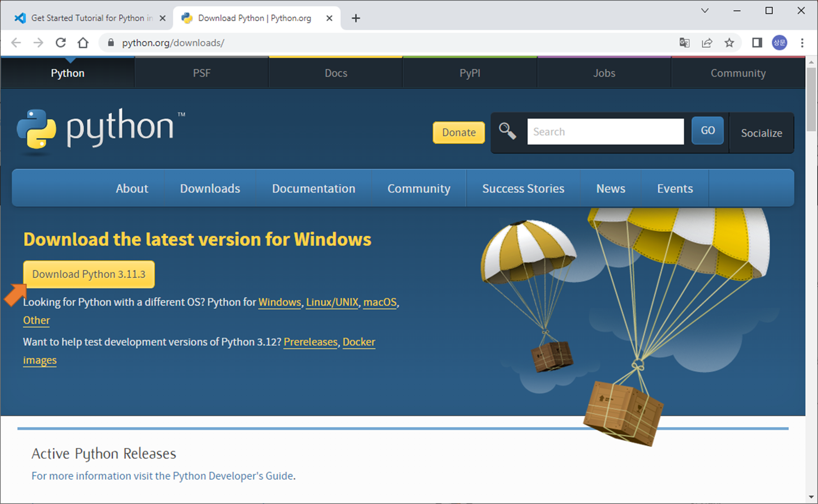Open Chrome's three-dot menu
The height and width of the screenshot is (504, 818).
coord(802,43)
